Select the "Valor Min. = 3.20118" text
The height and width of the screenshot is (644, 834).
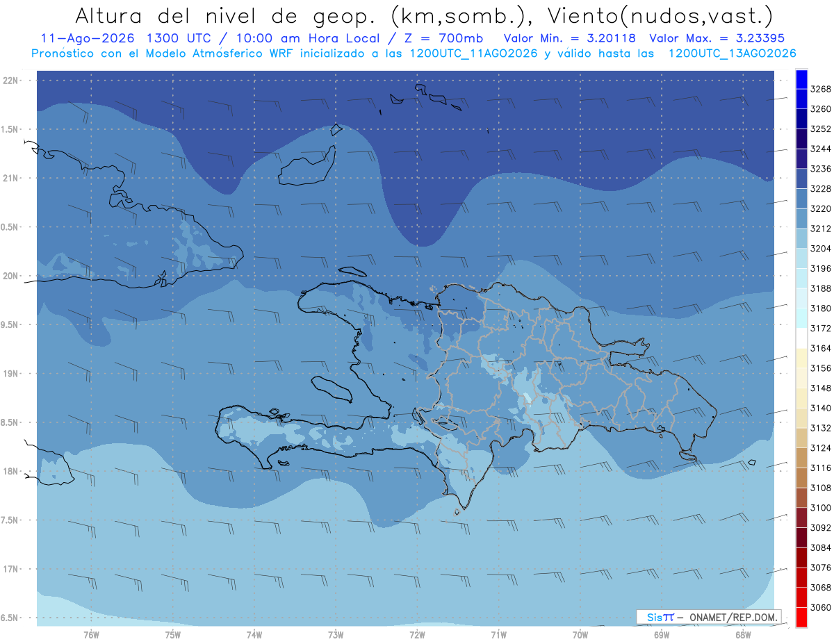coord(570,39)
